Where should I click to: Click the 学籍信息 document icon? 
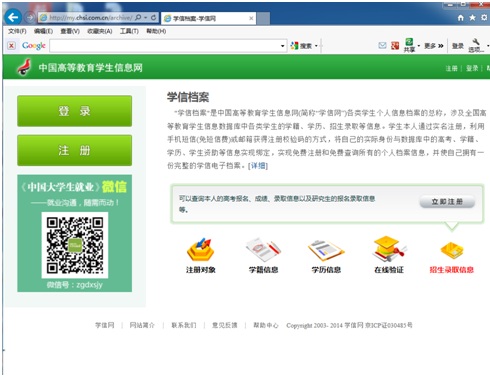(263, 249)
